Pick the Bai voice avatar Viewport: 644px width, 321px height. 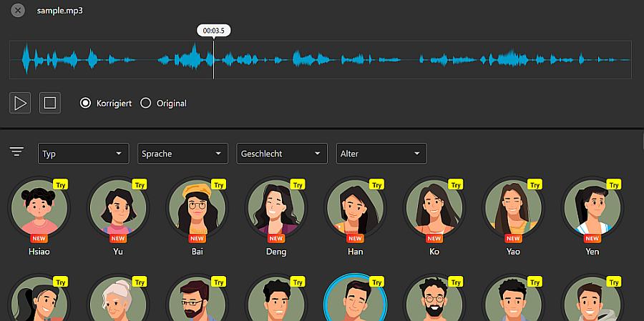(x=197, y=209)
